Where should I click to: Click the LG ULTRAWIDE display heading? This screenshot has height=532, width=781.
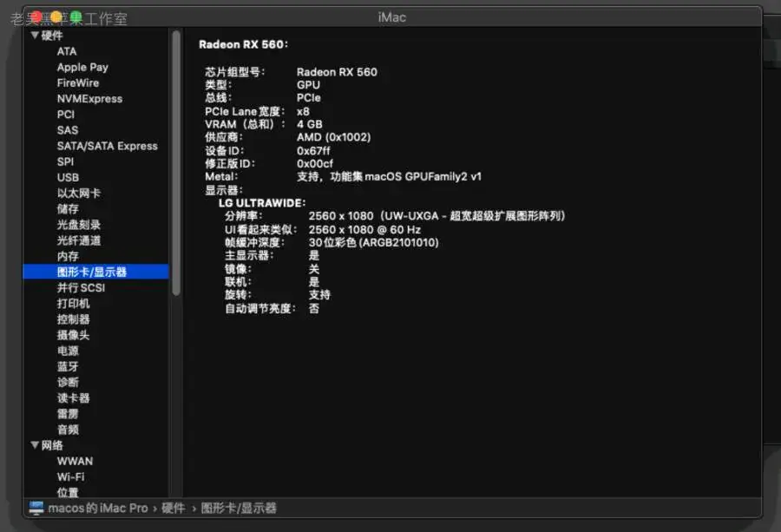(x=262, y=203)
